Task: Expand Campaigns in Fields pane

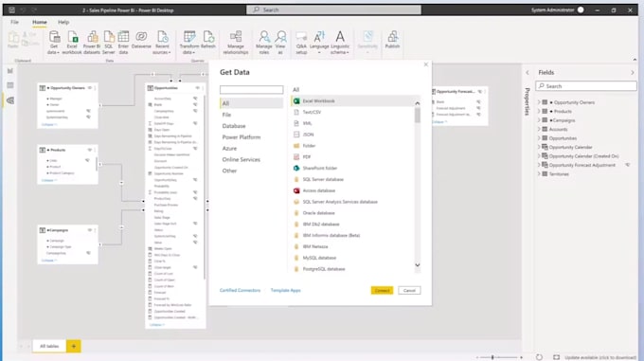Action: 539,120
